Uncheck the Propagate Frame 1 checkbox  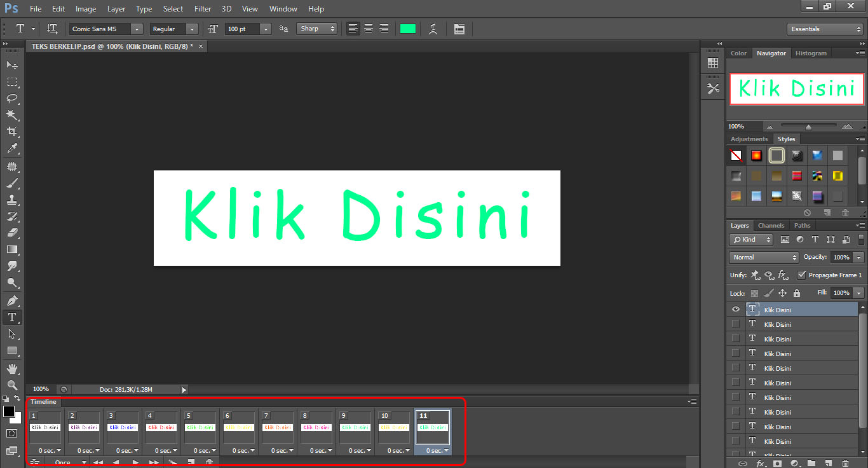[x=802, y=275]
